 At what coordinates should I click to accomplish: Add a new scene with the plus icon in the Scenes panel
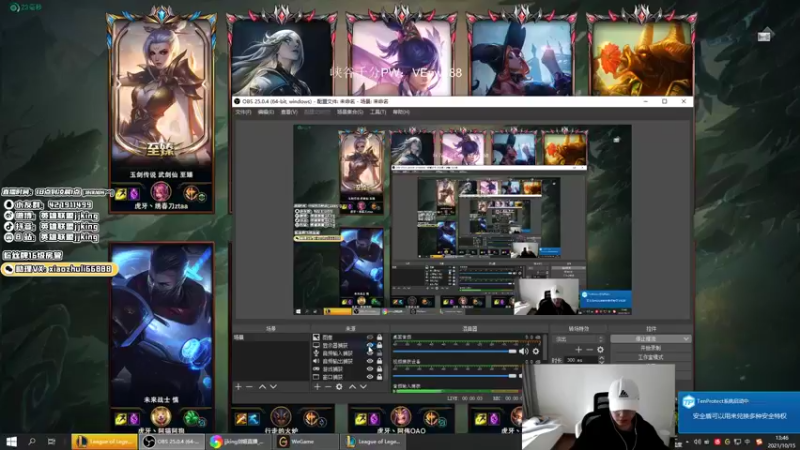[x=238, y=387]
